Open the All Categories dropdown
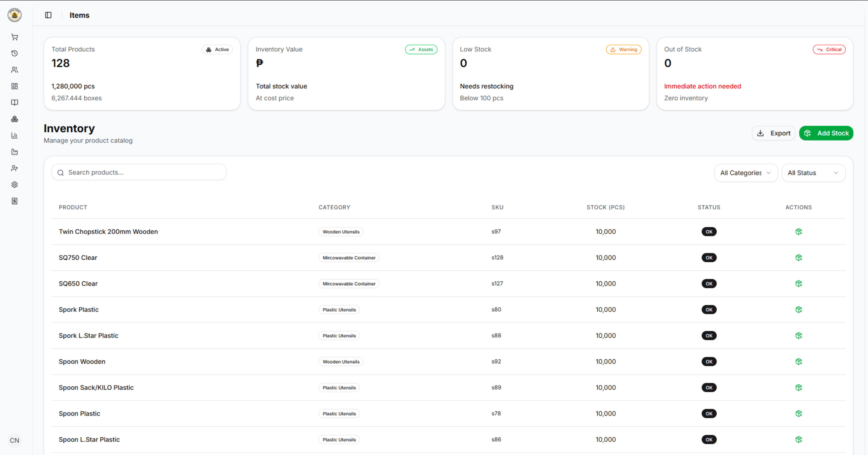 (x=746, y=173)
